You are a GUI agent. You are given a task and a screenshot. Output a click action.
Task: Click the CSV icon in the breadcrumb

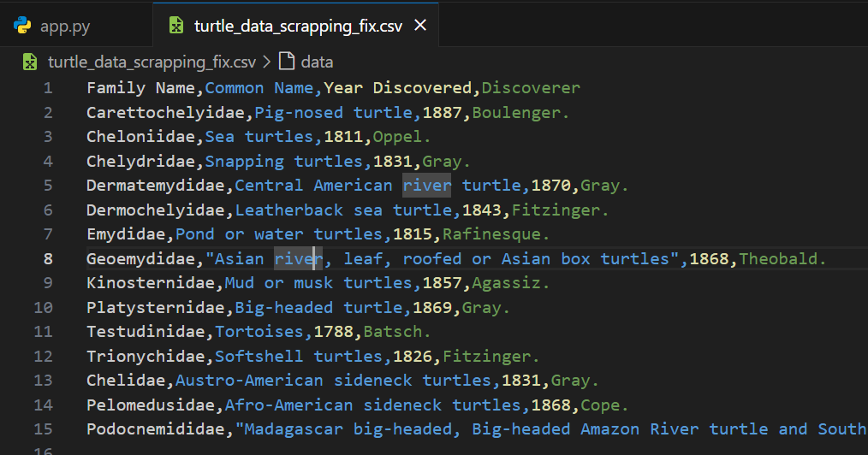click(30, 62)
